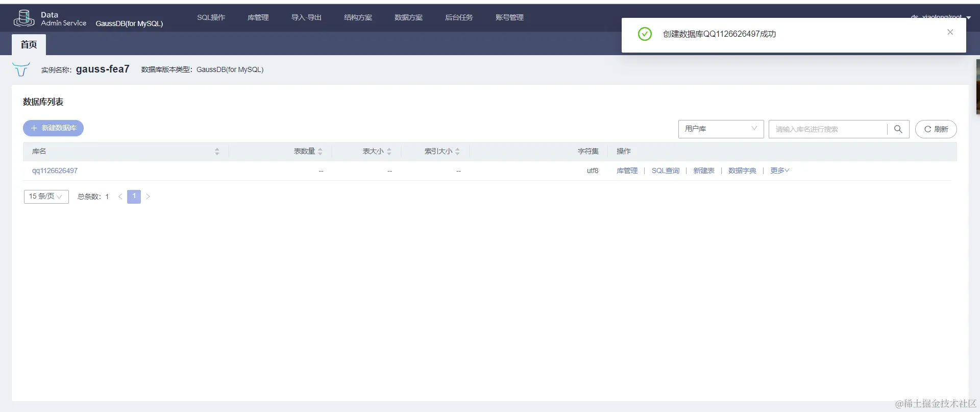Click 数据字典 link for qq1126626497
The image size is (980, 412).
point(742,171)
